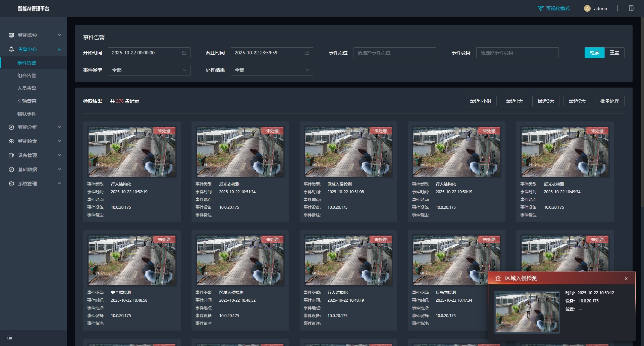Screen dimensions: 644x346
Task: Select 事件告警 in the sidebar
Action: (34, 63)
